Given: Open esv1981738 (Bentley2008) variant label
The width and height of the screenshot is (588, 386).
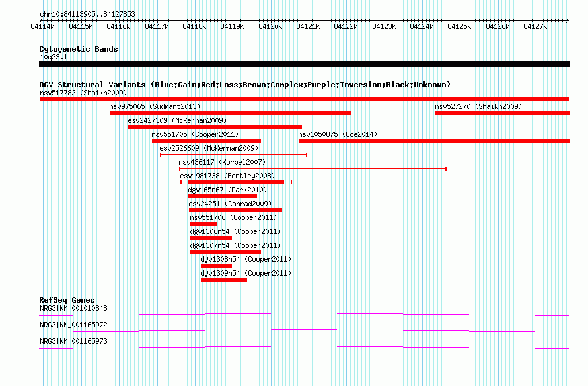Looking at the screenshot, I should [227, 176].
